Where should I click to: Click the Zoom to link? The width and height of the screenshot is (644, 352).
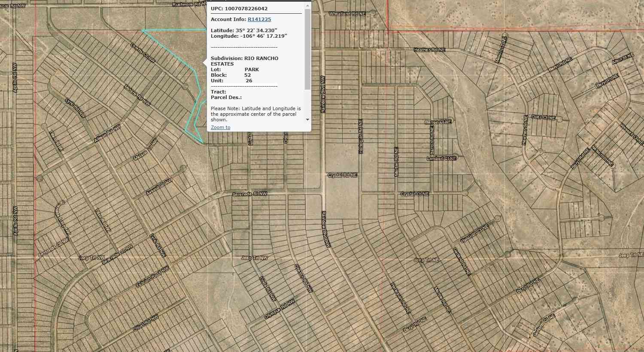point(220,127)
